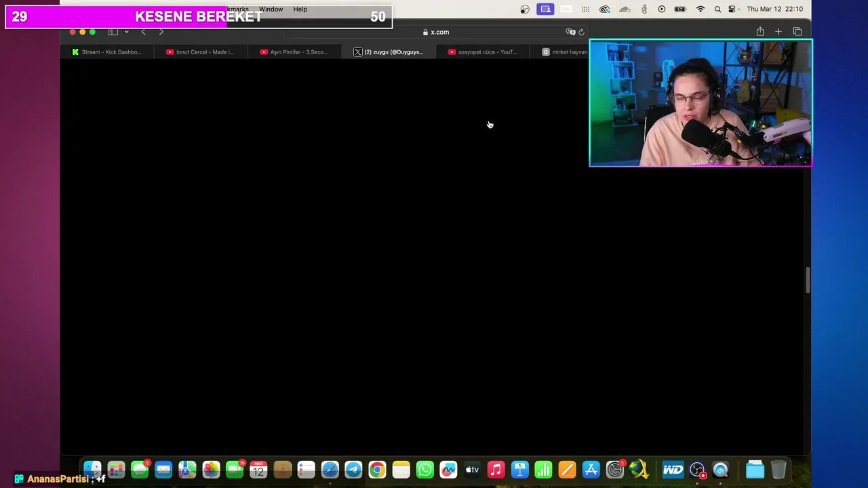Open Launchpad from the Dock
The width and height of the screenshot is (868, 488).
pos(116,469)
